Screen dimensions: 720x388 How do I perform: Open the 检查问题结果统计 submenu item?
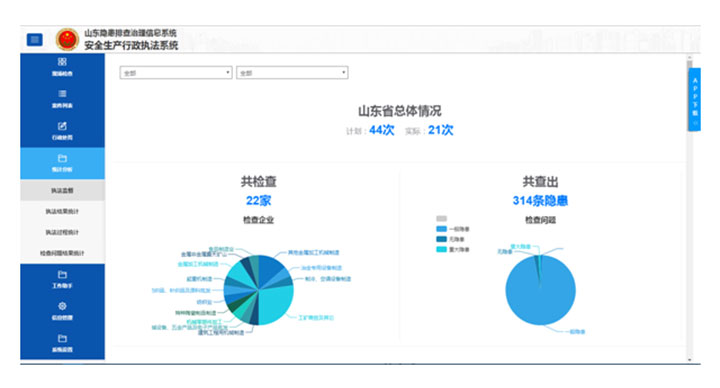(62, 253)
